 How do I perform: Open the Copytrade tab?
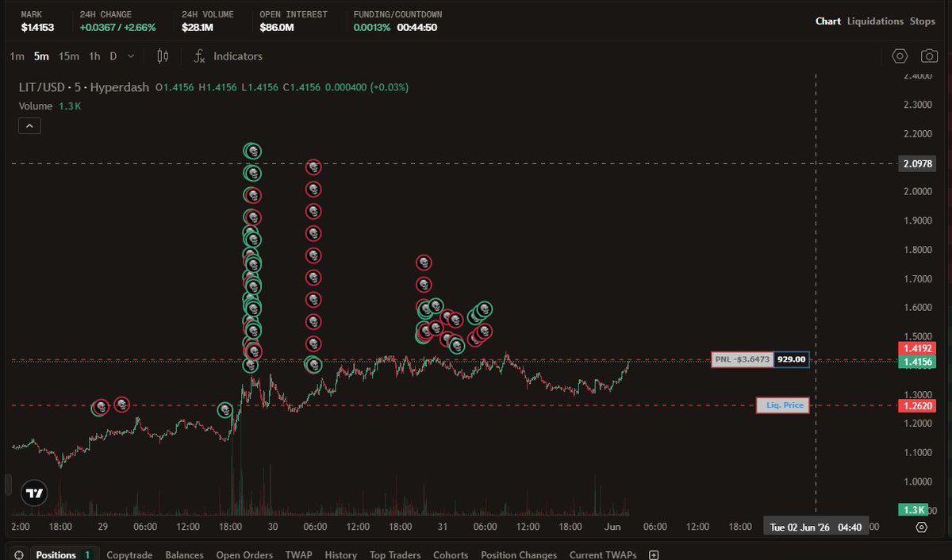[x=131, y=555]
